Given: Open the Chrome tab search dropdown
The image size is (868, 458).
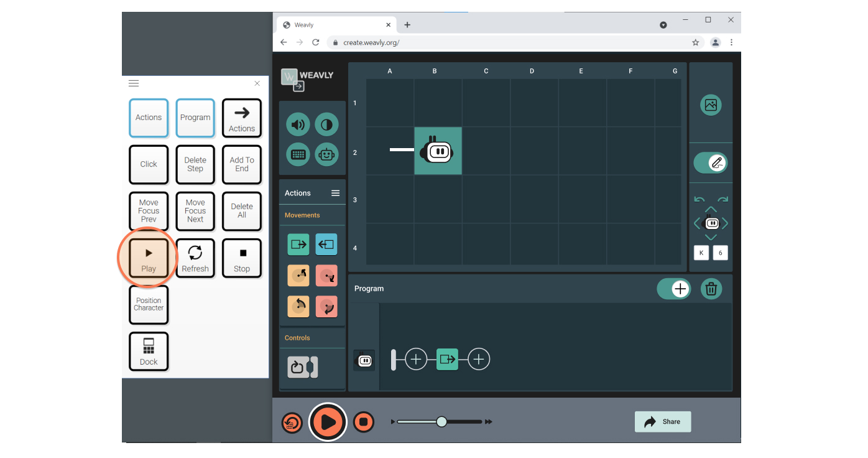Looking at the screenshot, I should click(x=663, y=25).
